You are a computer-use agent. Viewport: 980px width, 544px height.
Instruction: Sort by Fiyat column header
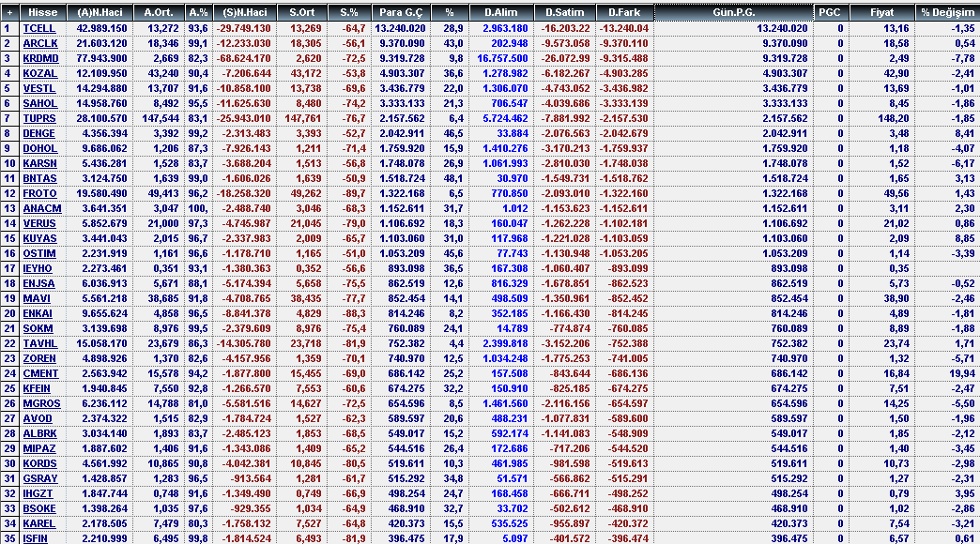click(880, 12)
